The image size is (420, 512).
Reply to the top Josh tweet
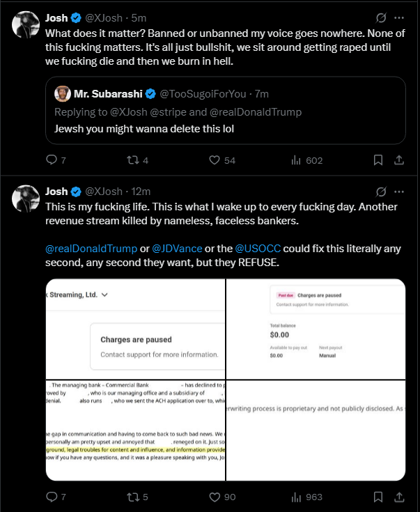(51, 160)
